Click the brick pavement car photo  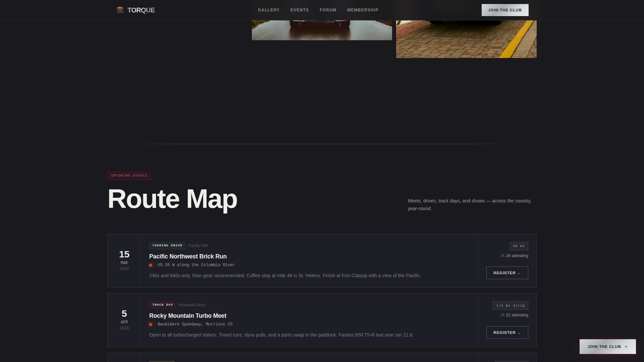pos(466,39)
